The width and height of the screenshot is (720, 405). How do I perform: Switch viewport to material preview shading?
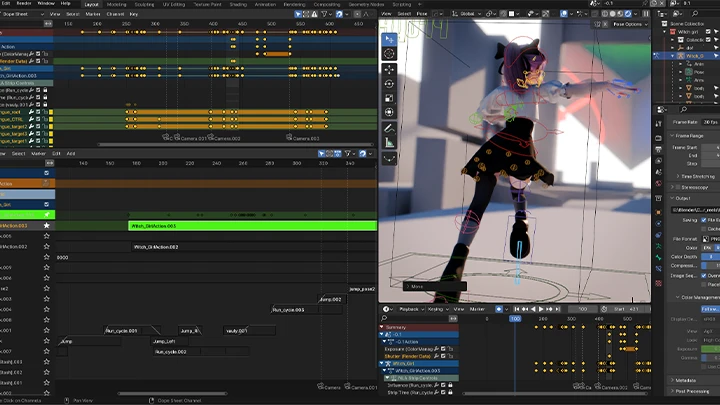(620, 14)
